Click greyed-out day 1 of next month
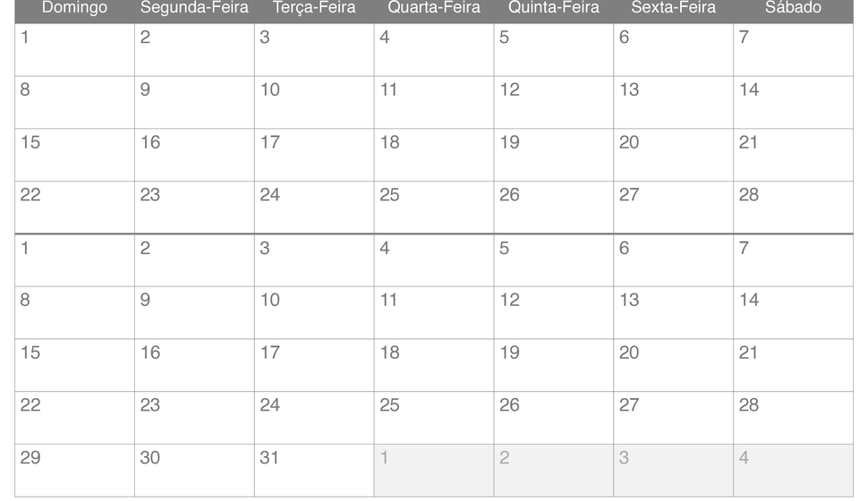This screenshot has width=868, height=501. tap(434, 471)
